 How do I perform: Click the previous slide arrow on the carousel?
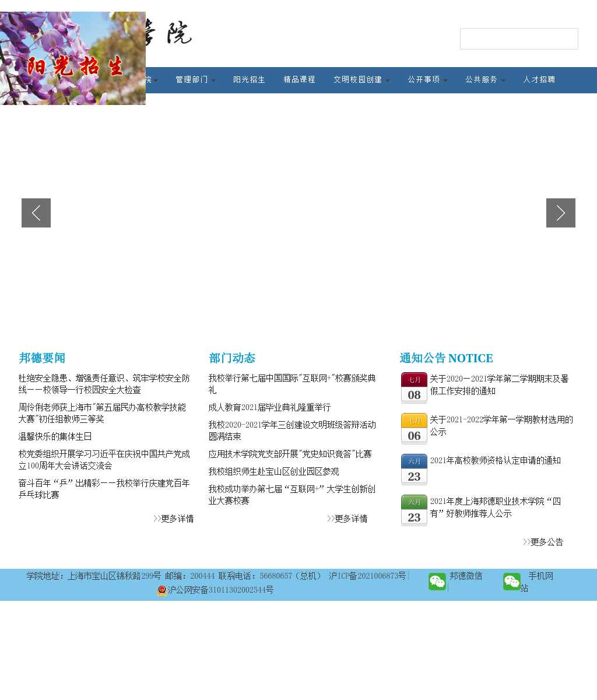[36, 213]
